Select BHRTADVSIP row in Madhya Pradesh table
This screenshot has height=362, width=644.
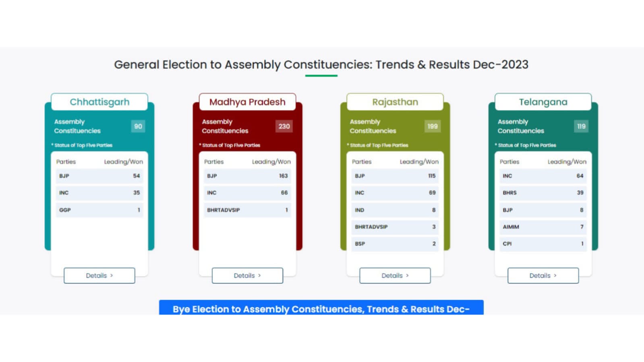247,210
